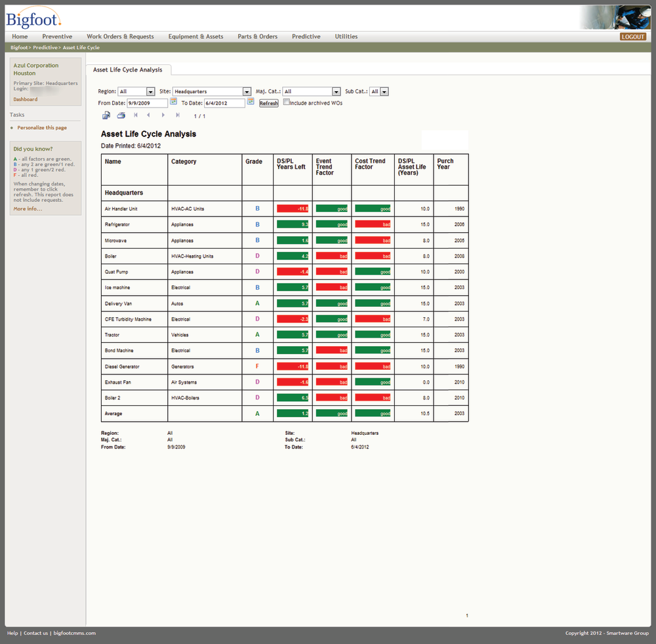Click the next page arrow
This screenshot has height=644, width=656.
(x=163, y=115)
